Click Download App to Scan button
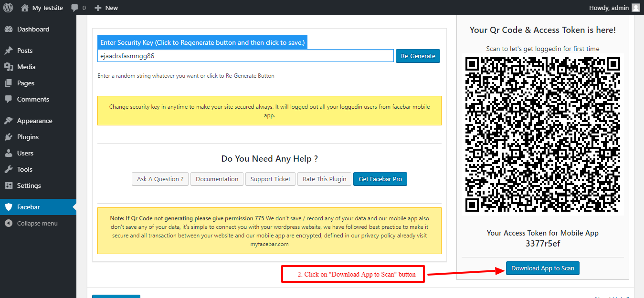Viewport: 644px width, 298px height. pyautogui.click(x=543, y=268)
